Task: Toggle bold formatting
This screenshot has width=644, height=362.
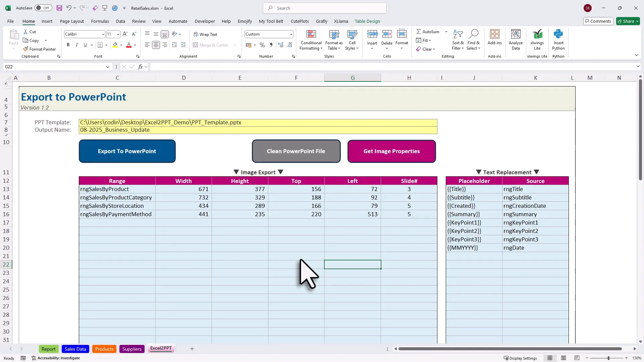Action: tap(68, 45)
